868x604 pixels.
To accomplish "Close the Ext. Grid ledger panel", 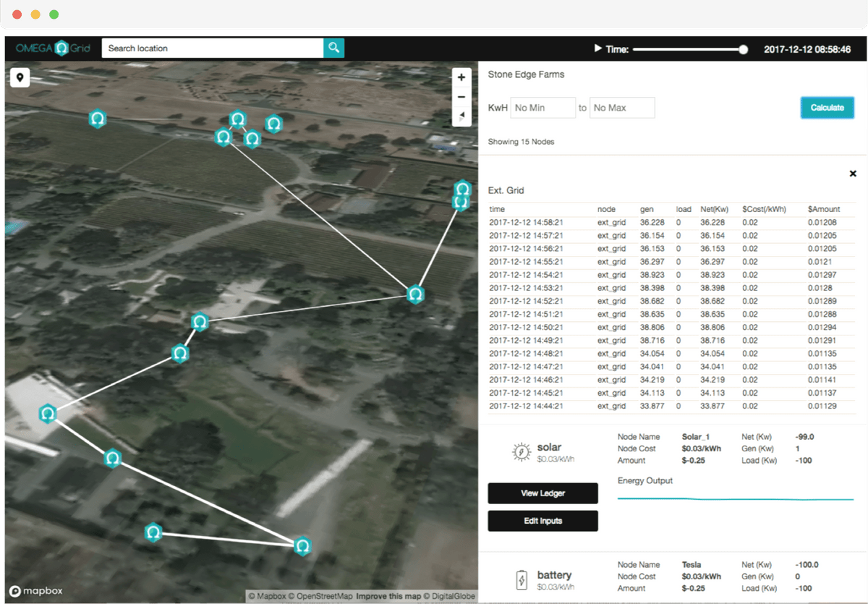I will coord(853,174).
